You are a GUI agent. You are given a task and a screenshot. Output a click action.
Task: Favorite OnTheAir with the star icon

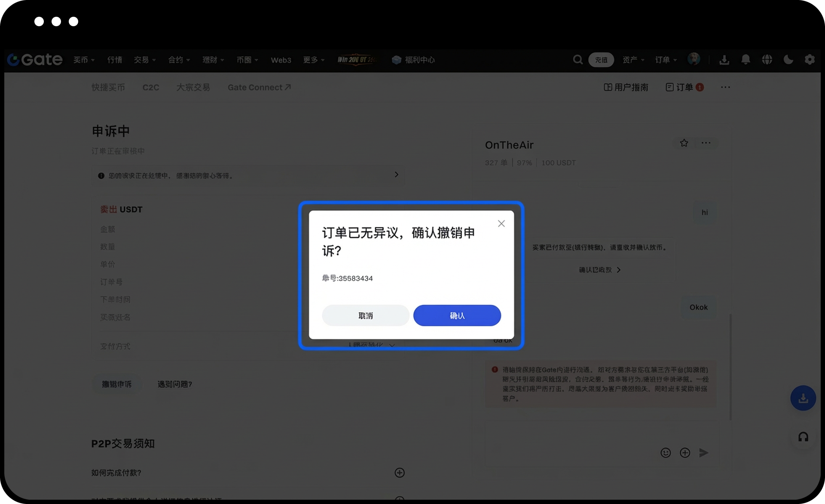click(684, 143)
